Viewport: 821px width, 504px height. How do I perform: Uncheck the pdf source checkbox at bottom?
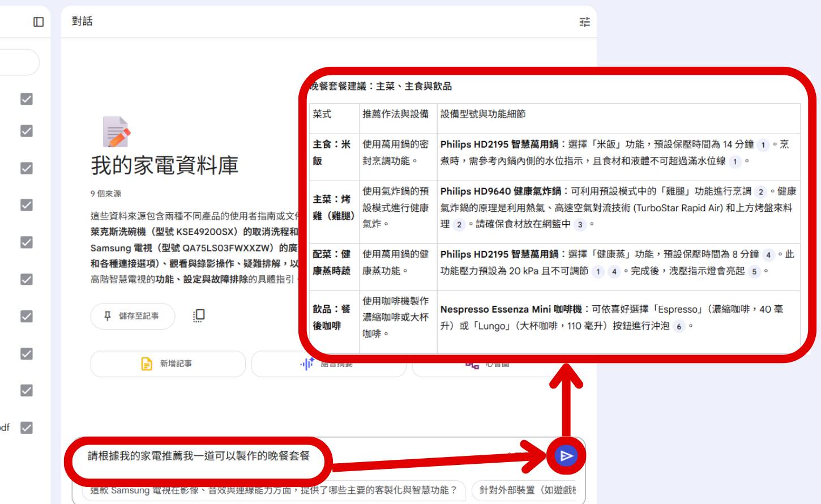tap(27, 428)
